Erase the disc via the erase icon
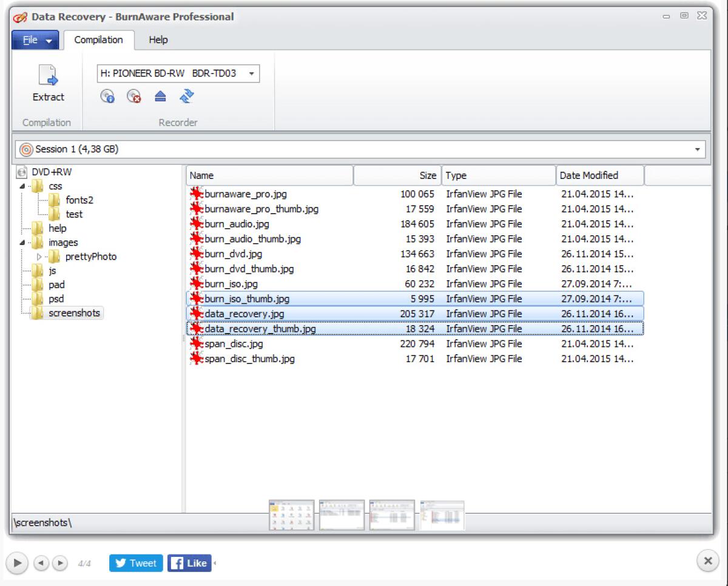728x586 pixels. coord(133,96)
